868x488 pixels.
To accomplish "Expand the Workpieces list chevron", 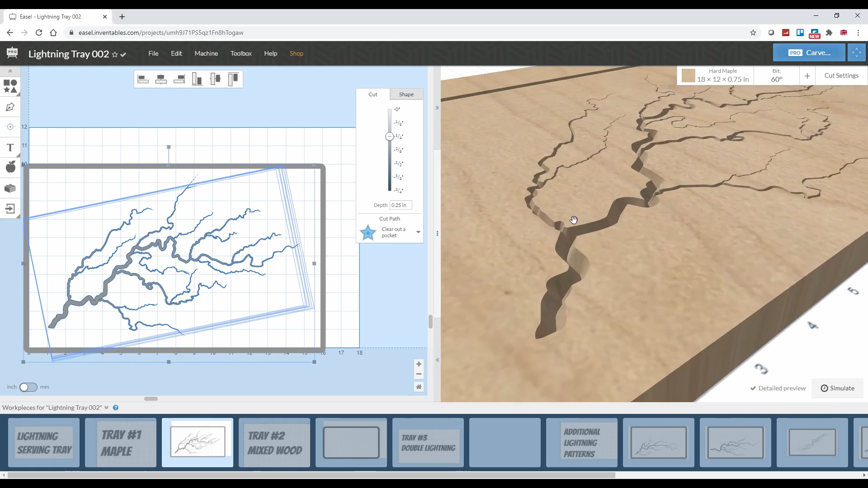I will click(x=107, y=408).
